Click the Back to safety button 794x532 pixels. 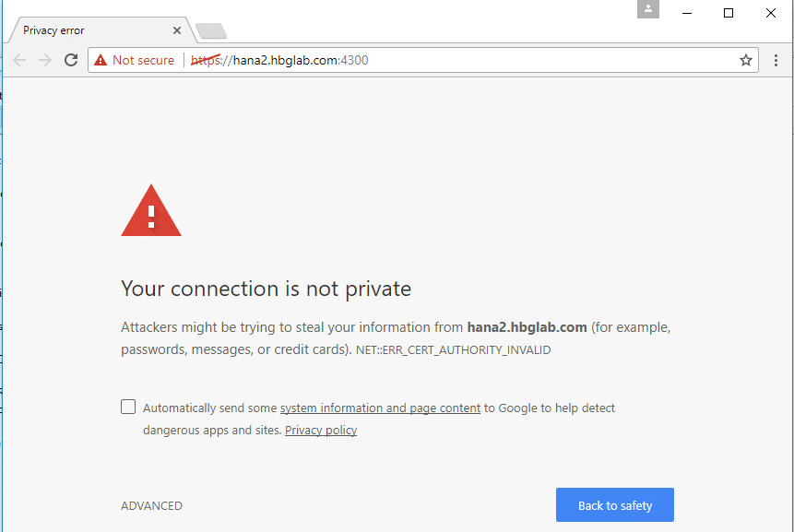point(615,504)
